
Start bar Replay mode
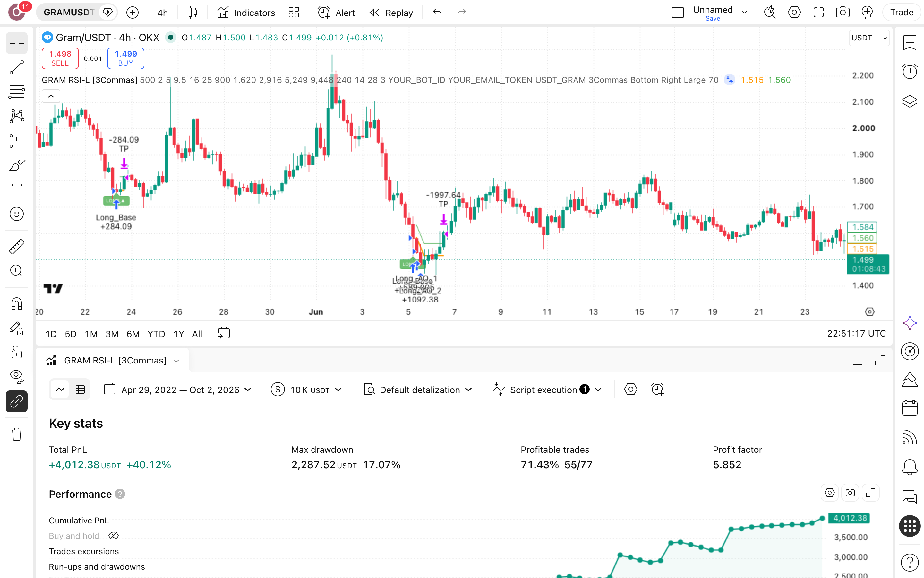(391, 13)
